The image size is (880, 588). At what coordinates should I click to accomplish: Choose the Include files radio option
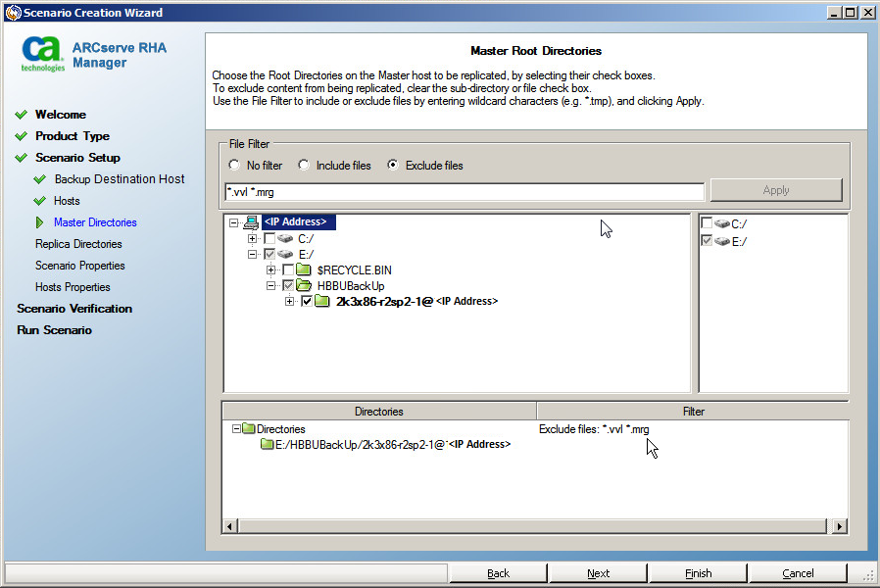pyautogui.click(x=304, y=166)
